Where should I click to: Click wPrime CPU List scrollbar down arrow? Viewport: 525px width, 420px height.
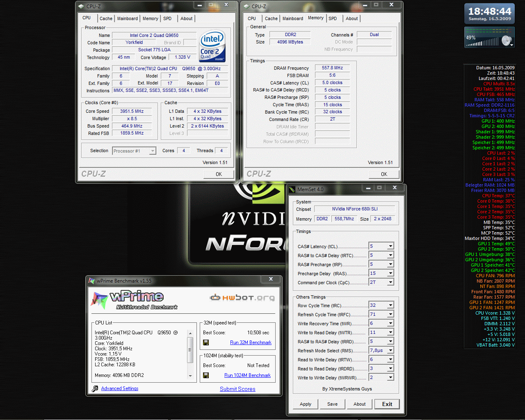190,376
